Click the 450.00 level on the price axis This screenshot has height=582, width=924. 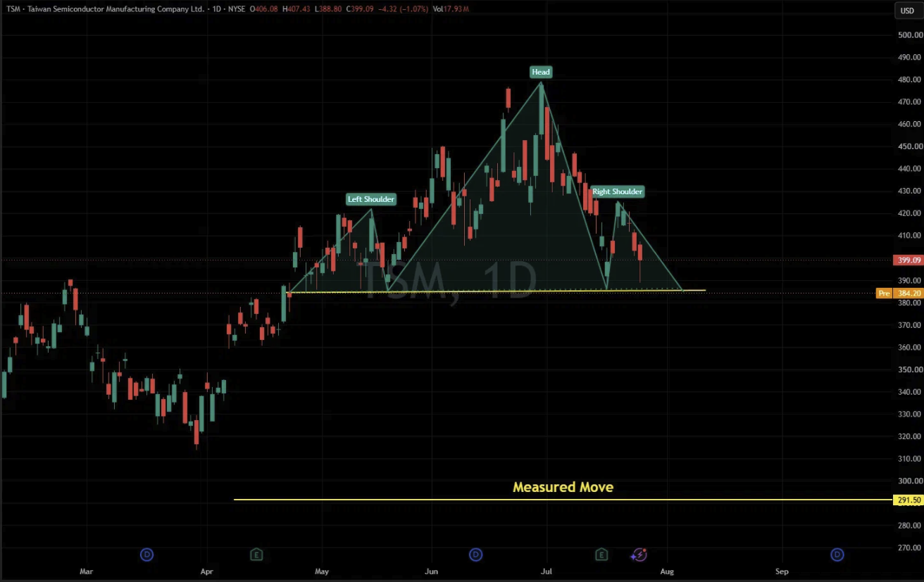pyautogui.click(x=909, y=146)
